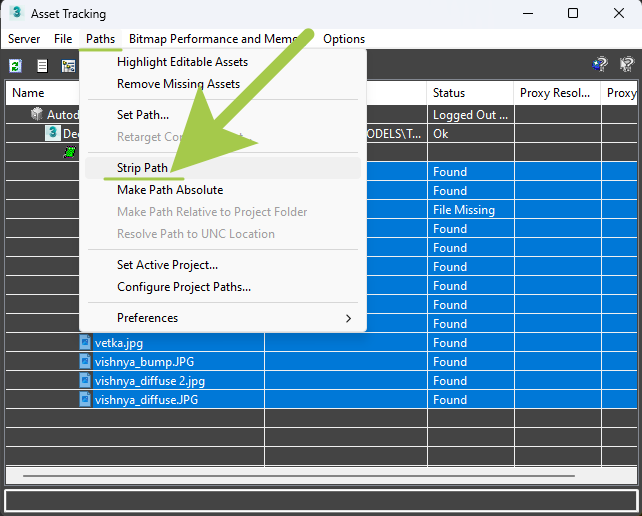The width and height of the screenshot is (642, 516).
Task: Open Configure Project Paths...
Action: (x=223, y=287)
